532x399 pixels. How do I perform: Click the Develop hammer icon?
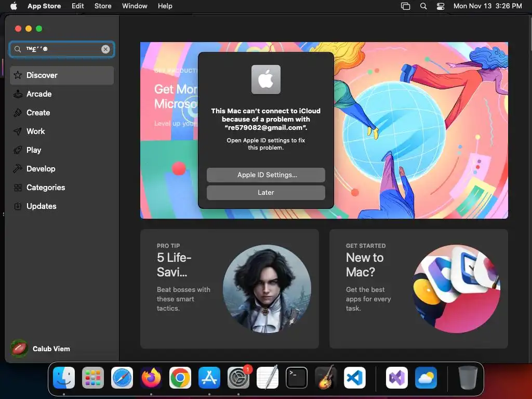18,169
